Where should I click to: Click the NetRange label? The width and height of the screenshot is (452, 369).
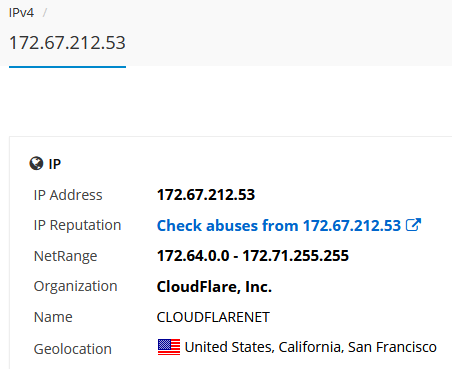point(65,256)
